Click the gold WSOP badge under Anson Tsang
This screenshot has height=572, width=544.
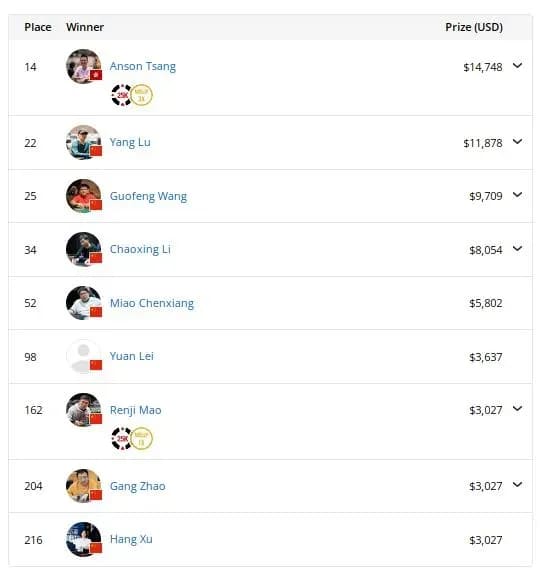pos(142,95)
